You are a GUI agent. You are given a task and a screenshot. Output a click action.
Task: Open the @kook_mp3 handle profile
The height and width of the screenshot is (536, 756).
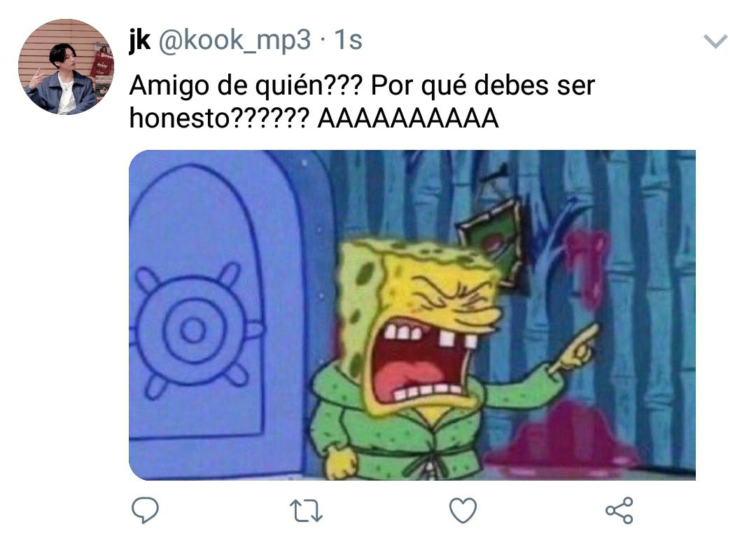234,40
